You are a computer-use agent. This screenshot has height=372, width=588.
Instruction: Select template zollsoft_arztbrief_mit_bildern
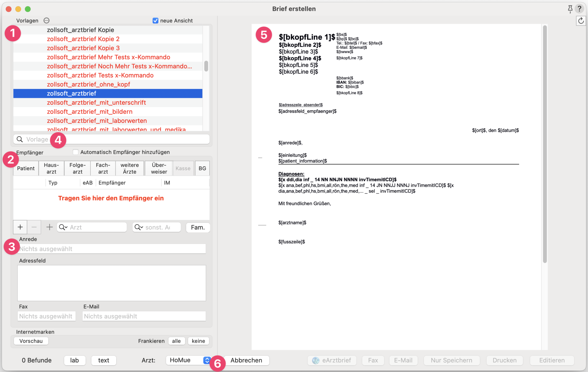point(108,112)
